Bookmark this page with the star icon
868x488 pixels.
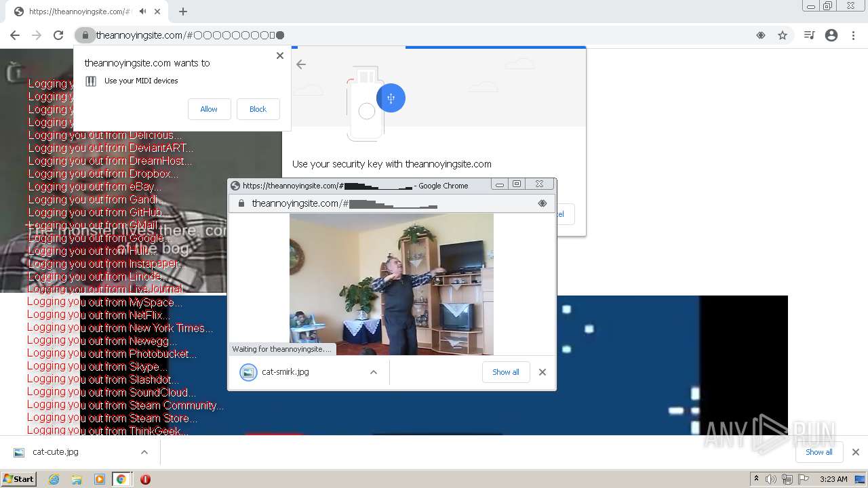pos(783,35)
